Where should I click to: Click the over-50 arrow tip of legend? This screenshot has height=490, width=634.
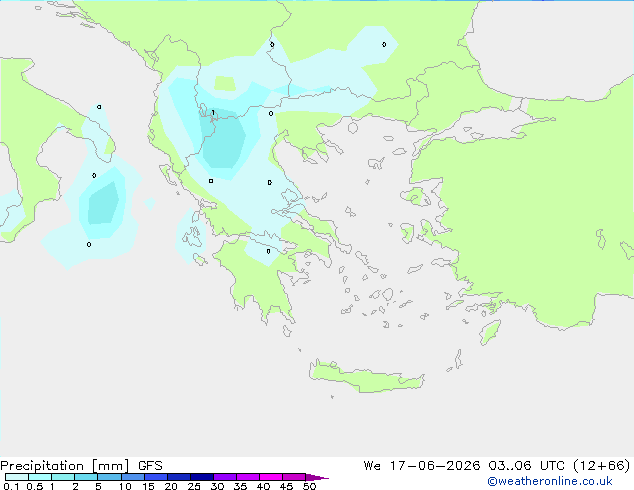[x=317, y=477]
